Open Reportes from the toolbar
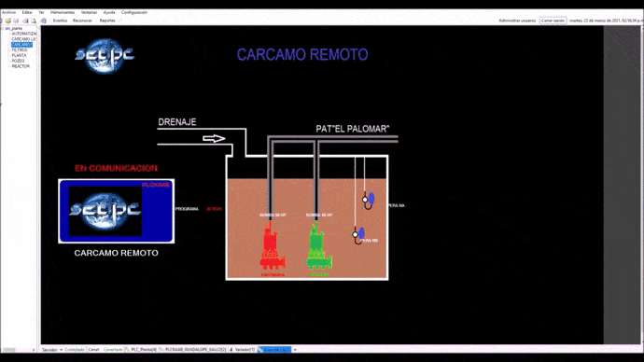The height and width of the screenshot is (362, 644). point(107,21)
